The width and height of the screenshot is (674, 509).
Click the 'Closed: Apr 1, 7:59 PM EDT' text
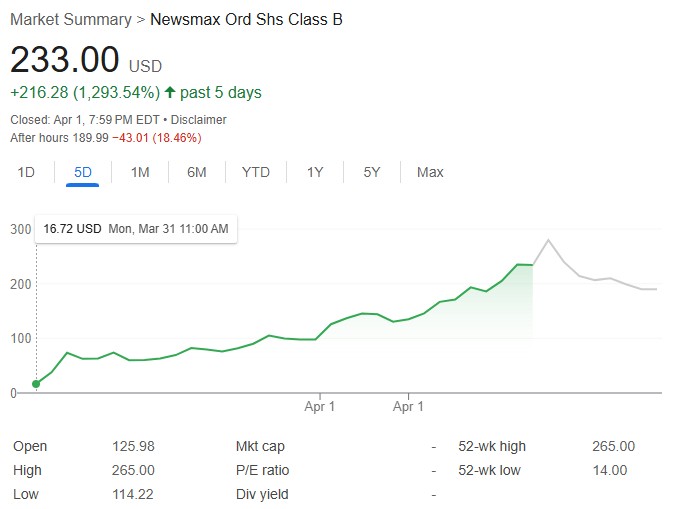pyautogui.click(x=85, y=120)
